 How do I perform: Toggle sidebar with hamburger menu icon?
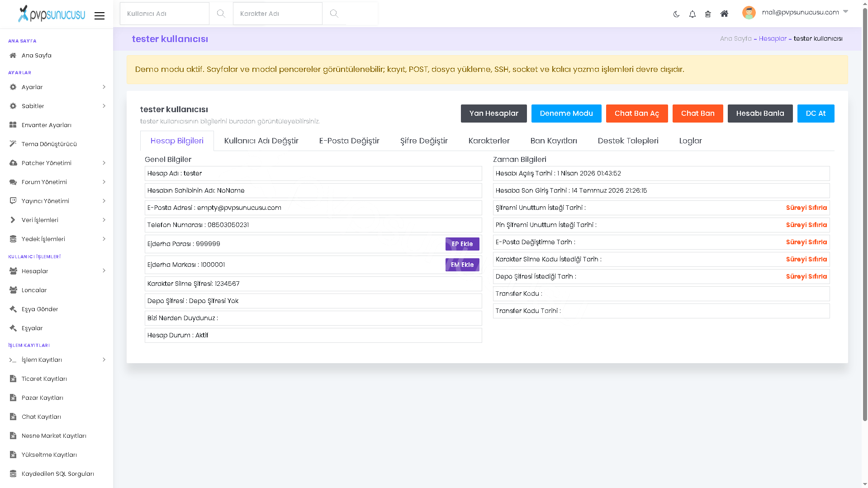click(100, 16)
